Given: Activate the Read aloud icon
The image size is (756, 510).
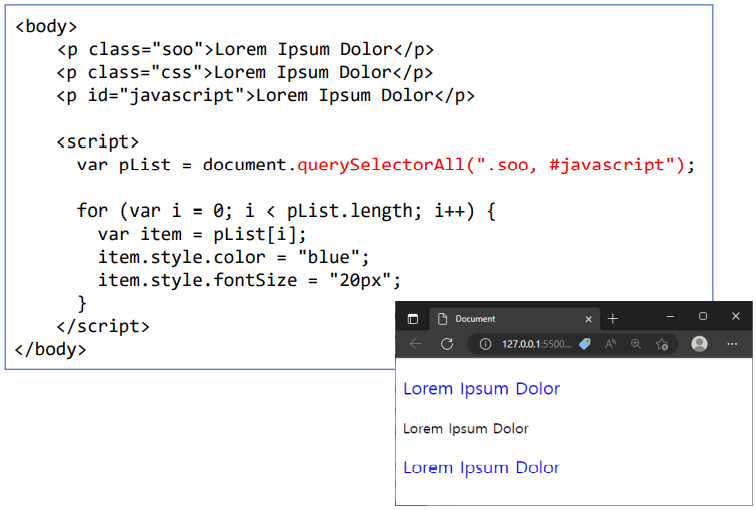Looking at the screenshot, I should click(x=610, y=344).
